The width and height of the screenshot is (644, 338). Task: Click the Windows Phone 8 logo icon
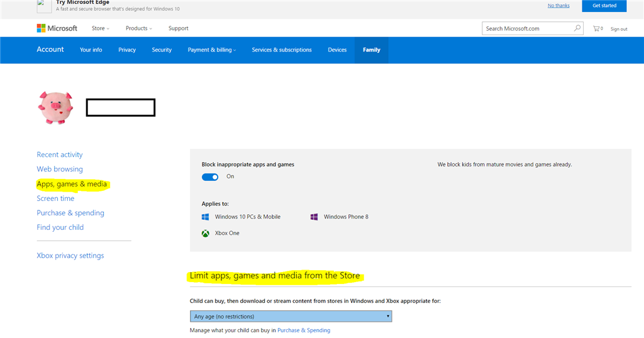coord(314,217)
